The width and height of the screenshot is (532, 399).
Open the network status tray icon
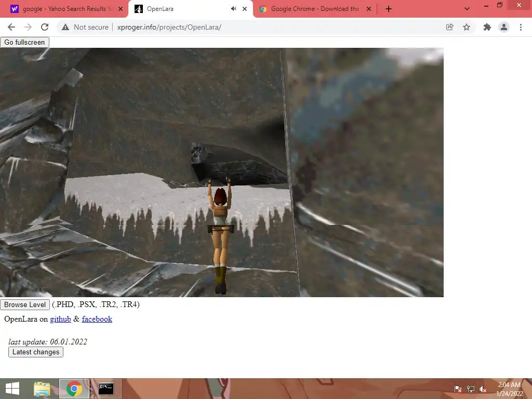coord(471,389)
